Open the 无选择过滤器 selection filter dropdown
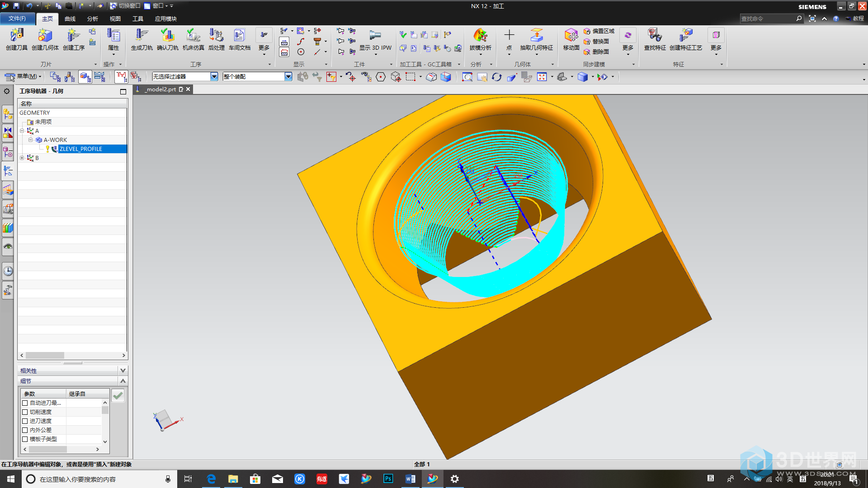 coord(214,77)
